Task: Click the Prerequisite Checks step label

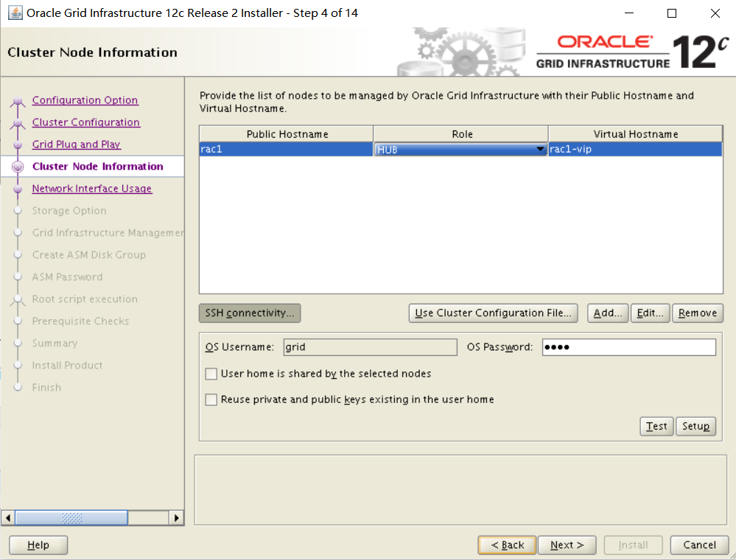Action: 80,321
